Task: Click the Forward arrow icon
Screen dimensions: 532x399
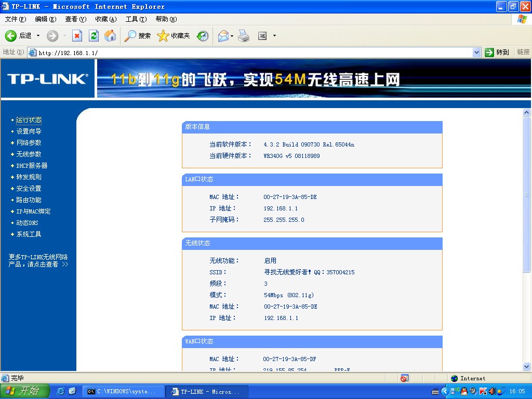Action: point(52,36)
